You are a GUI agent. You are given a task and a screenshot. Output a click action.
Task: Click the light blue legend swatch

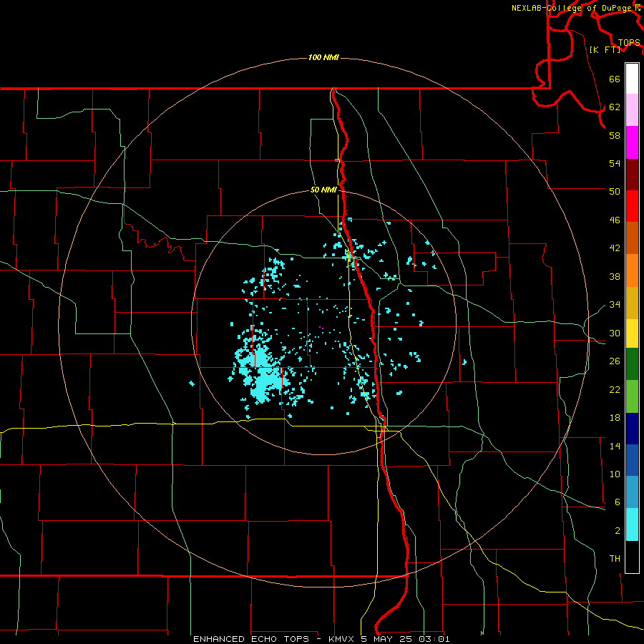click(632, 492)
